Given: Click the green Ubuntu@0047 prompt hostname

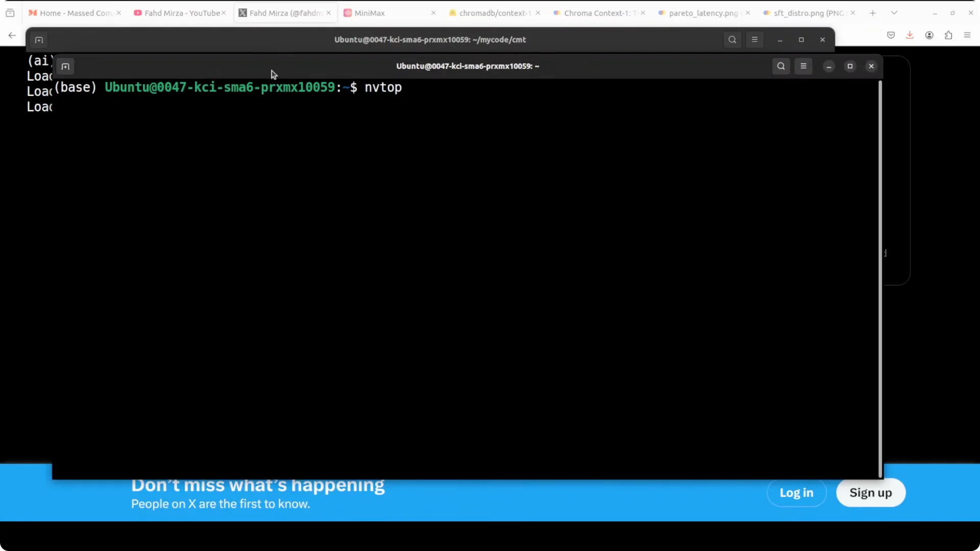Looking at the screenshot, I should (220, 87).
